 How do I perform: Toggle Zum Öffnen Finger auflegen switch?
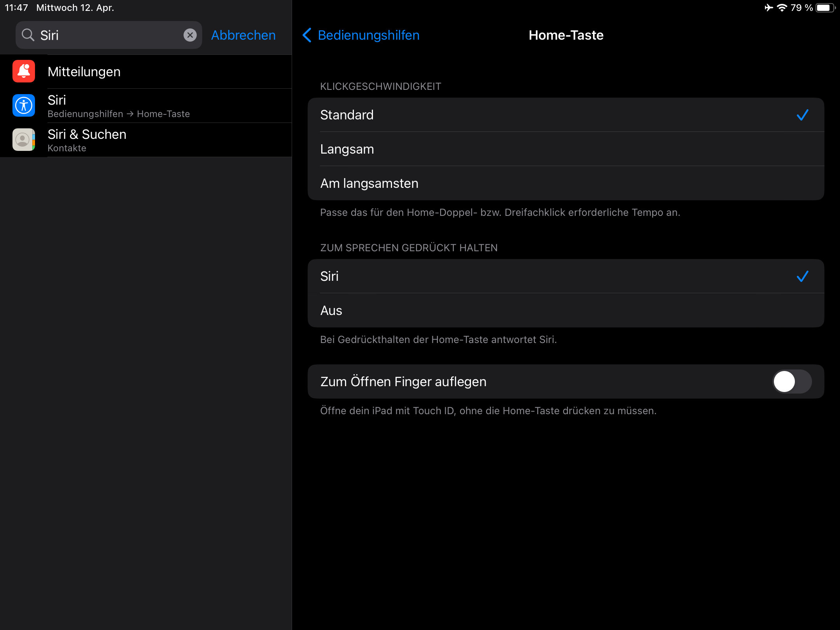point(792,381)
